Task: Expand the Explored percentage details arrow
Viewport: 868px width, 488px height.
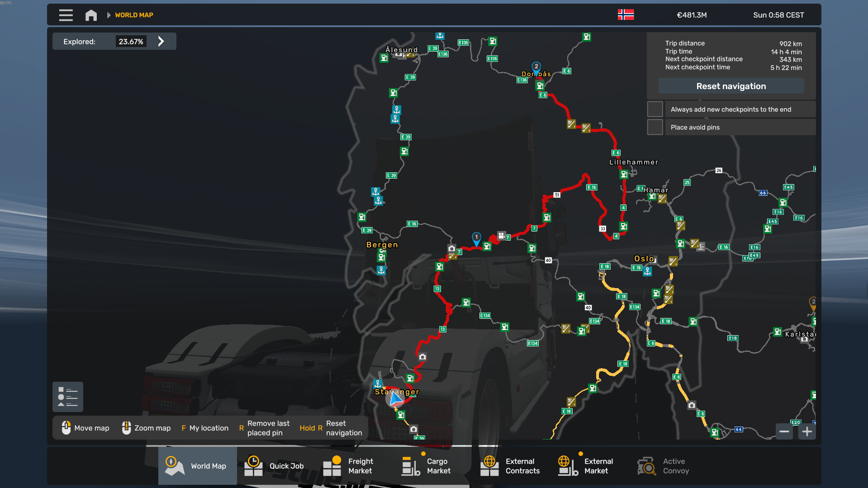Action: coord(161,42)
